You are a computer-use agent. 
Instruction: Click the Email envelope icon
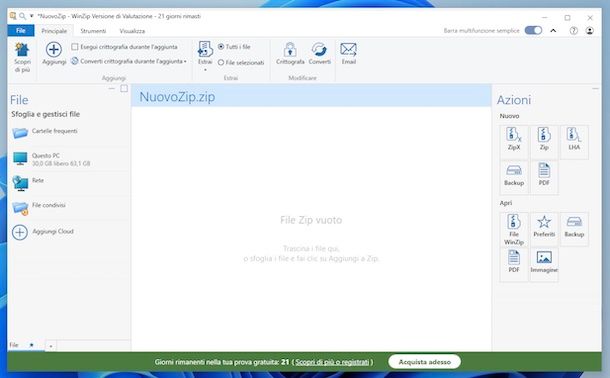click(x=348, y=49)
